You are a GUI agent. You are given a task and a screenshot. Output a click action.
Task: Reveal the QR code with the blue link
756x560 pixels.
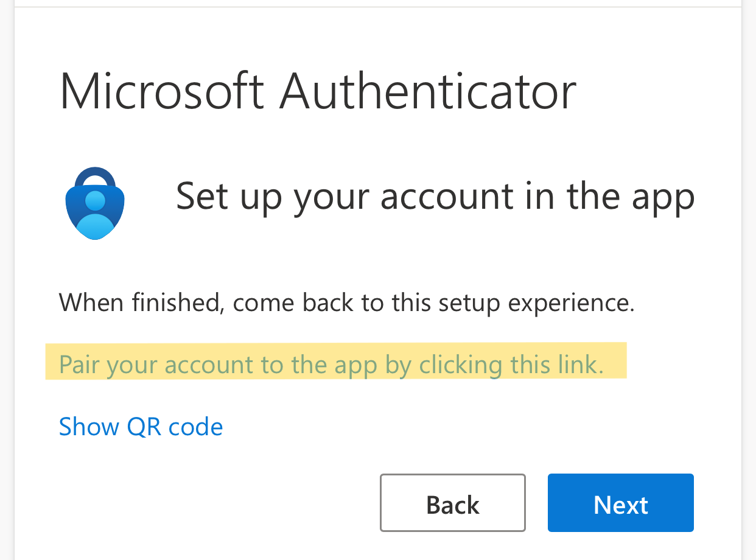pyautogui.click(x=141, y=426)
